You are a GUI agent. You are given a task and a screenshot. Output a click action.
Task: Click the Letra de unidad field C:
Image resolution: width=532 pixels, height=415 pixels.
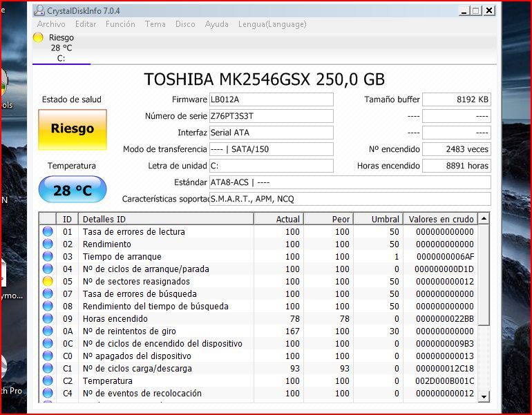coord(271,166)
